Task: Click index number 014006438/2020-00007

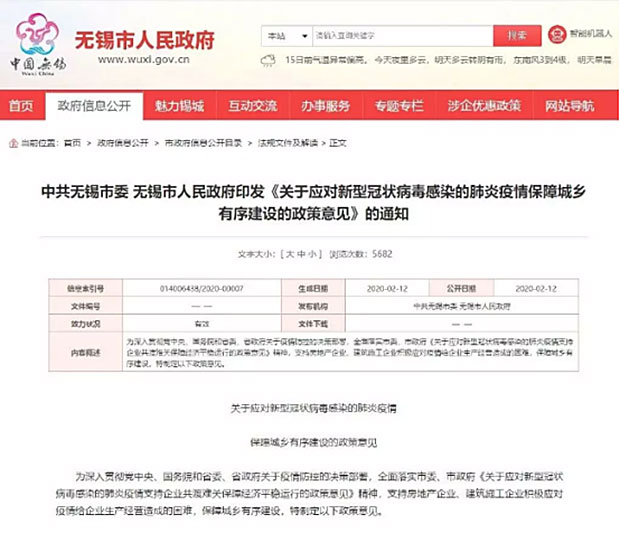Action: (202, 289)
